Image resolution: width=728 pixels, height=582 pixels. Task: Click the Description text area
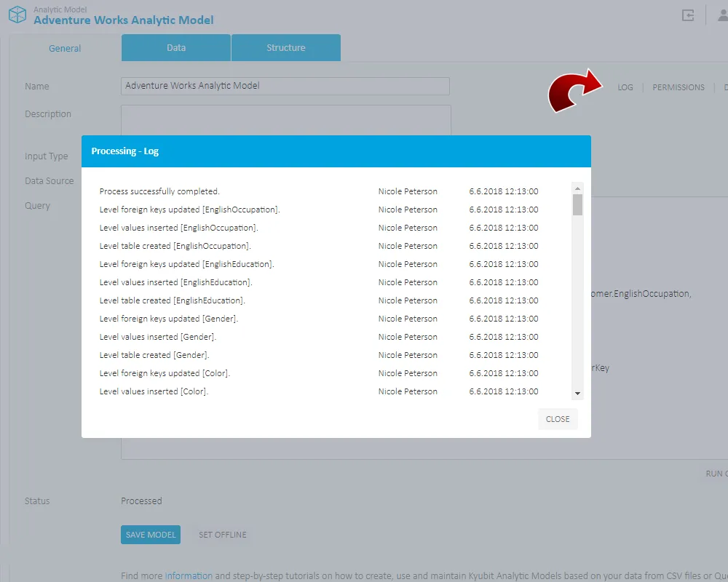[286, 120]
